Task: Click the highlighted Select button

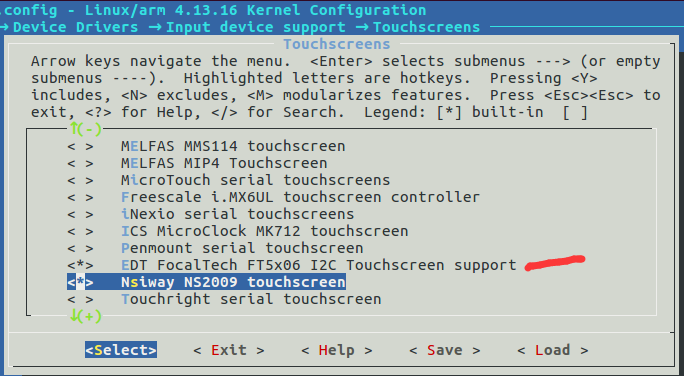Action: (x=121, y=350)
